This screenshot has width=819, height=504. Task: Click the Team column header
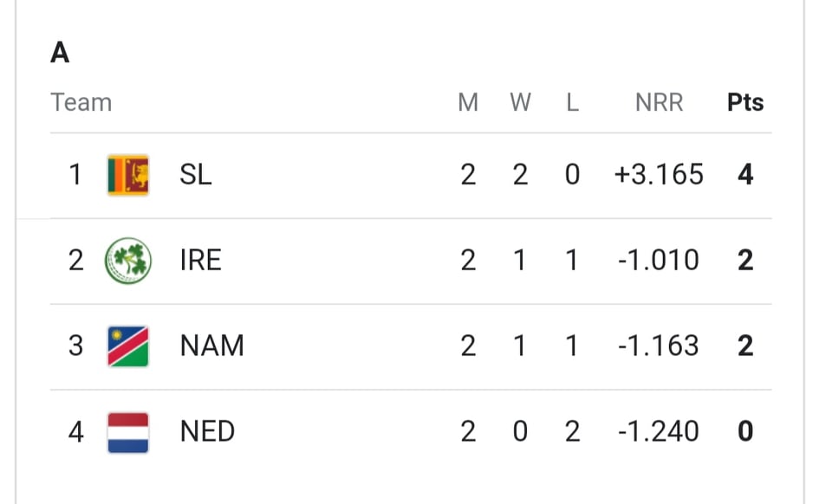81,102
